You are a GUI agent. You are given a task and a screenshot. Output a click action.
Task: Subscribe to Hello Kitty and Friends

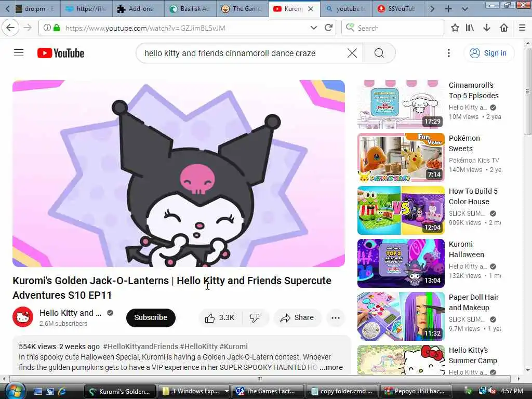coord(151,317)
